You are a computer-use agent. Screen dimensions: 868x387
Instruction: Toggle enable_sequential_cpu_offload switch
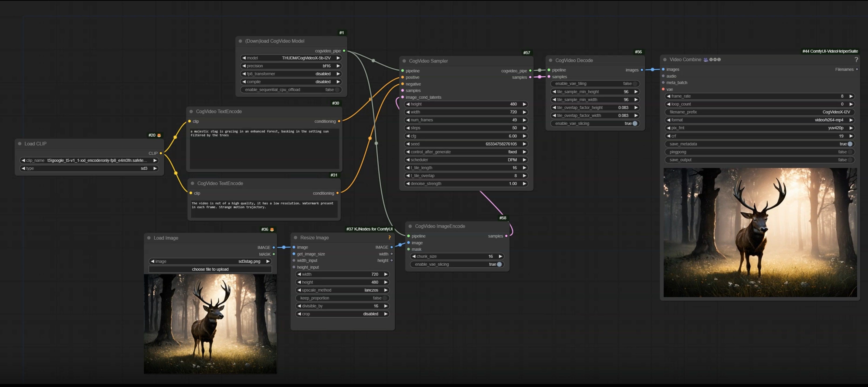click(291, 90)
